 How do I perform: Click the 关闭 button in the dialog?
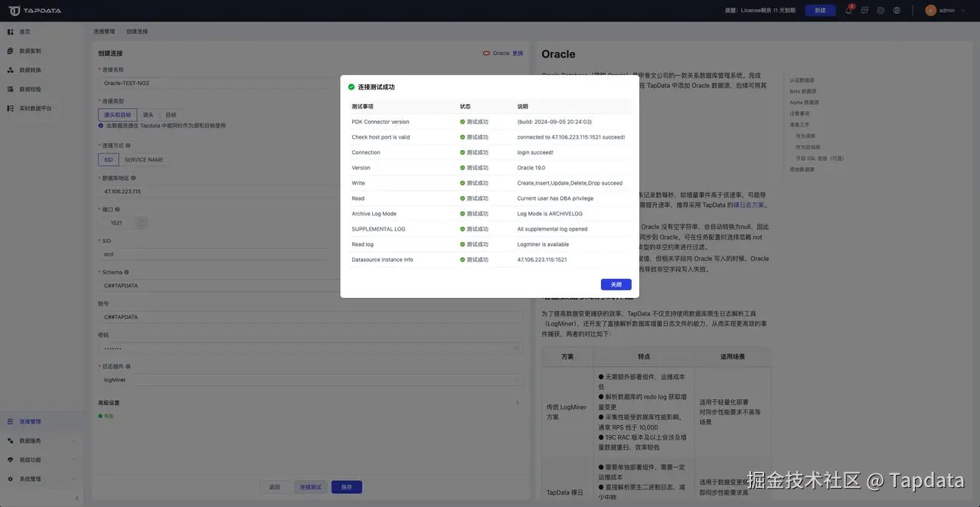click(616, 284)
